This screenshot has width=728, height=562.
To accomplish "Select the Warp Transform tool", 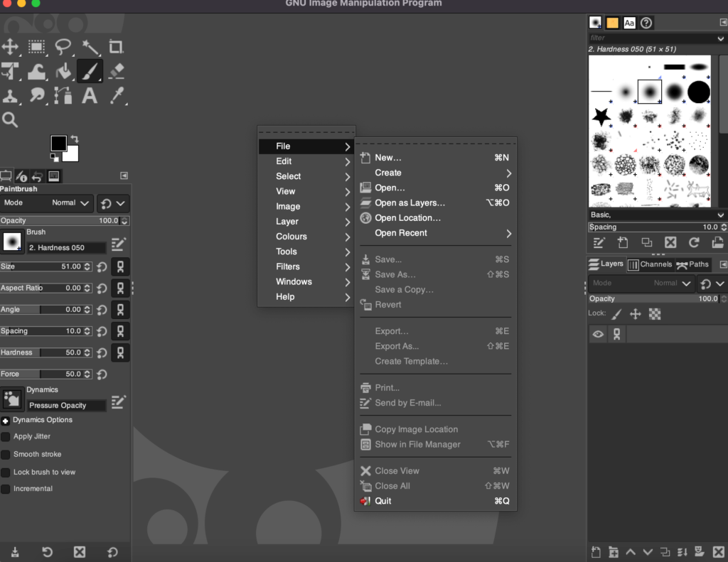I will tap(37, 72).
